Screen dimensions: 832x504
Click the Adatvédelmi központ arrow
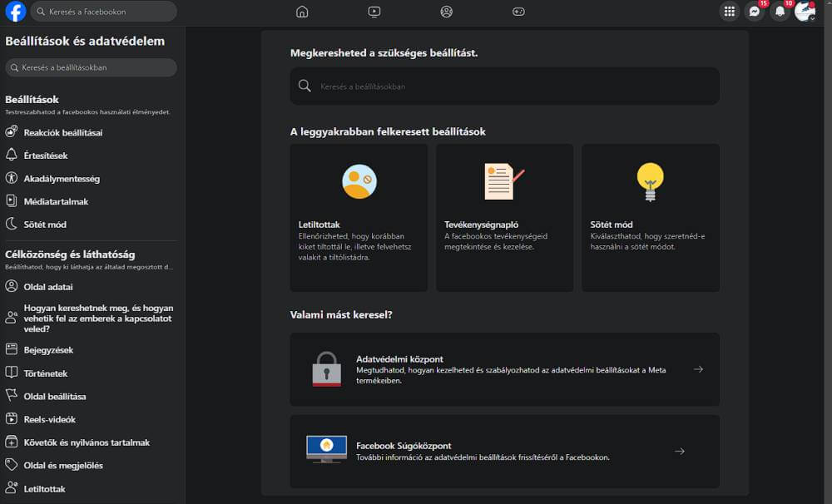click(x=698, y=369)
